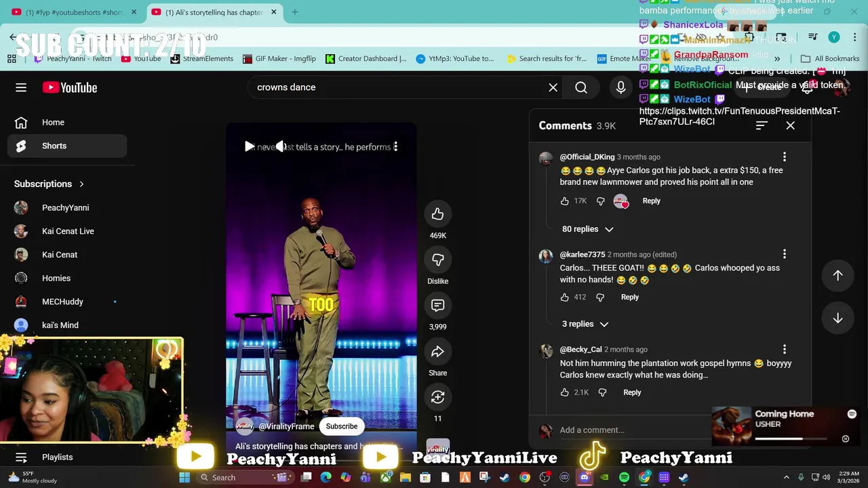Close the #fyp #youtubeshorts browser tab
Viewport: 868px width, 488px height.
tap(134, 12)
